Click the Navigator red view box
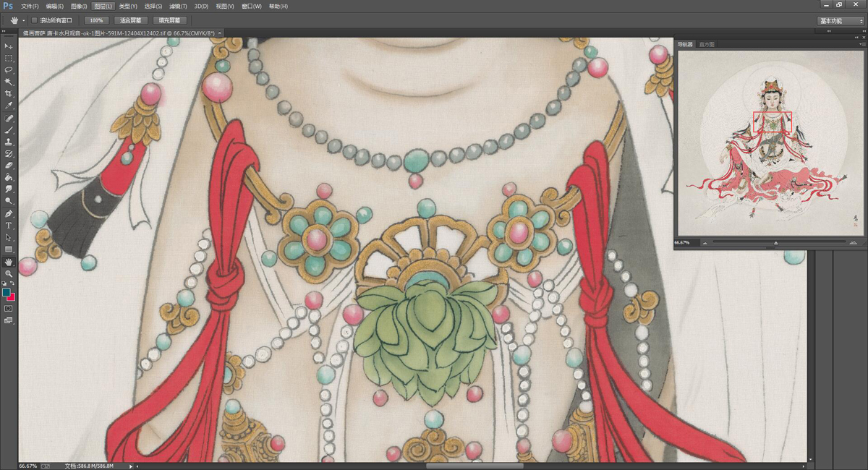 pyautogui.click(x=773, y=121)
